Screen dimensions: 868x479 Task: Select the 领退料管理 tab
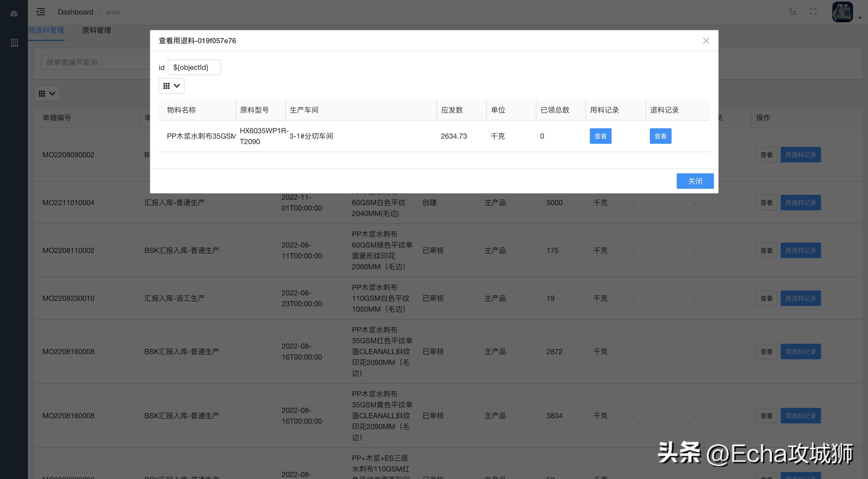(x=46, y=30)
